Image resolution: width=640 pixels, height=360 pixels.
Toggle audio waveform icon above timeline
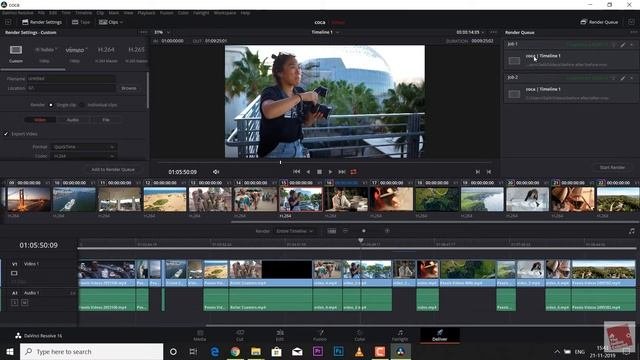[x=631, y=231]
